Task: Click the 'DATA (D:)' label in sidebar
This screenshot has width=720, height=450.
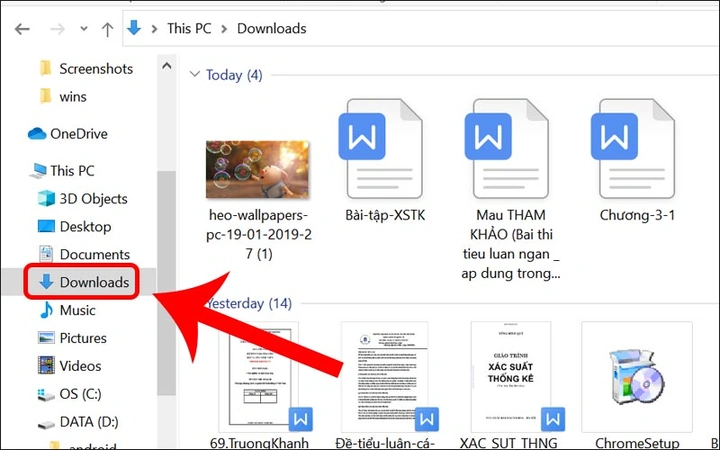Action: click(89, 422)
